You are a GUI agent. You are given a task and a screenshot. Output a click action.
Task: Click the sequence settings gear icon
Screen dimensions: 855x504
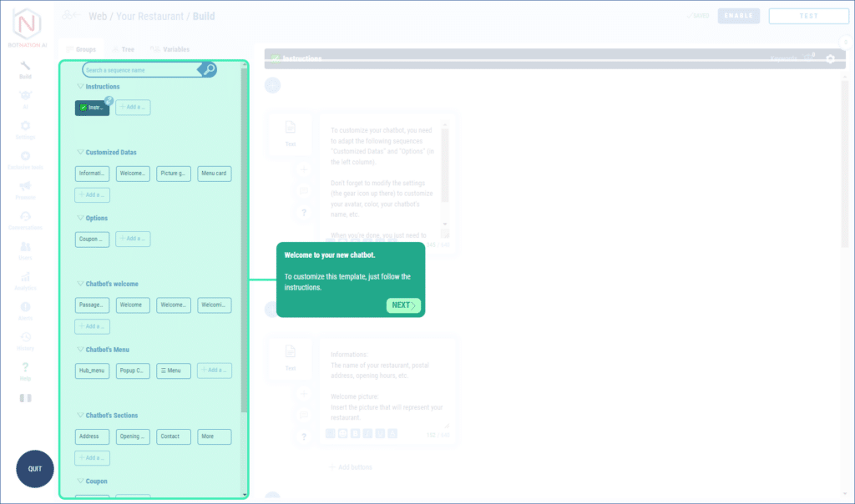830,58
